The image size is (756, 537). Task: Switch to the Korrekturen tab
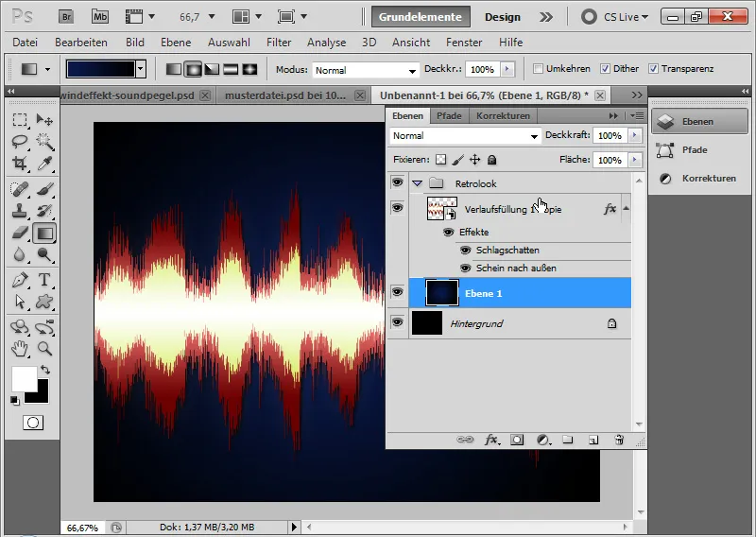pos(503,115)
